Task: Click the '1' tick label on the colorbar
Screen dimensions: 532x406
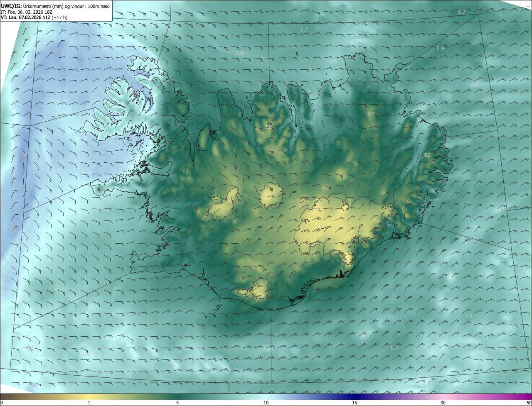Action: [89, 403]
